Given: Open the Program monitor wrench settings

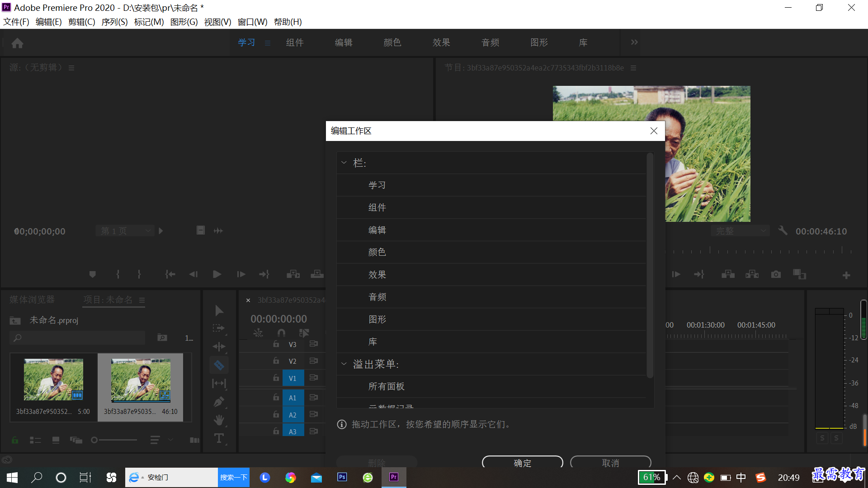Looking at the screenshot, I should (x=783, y=230).
